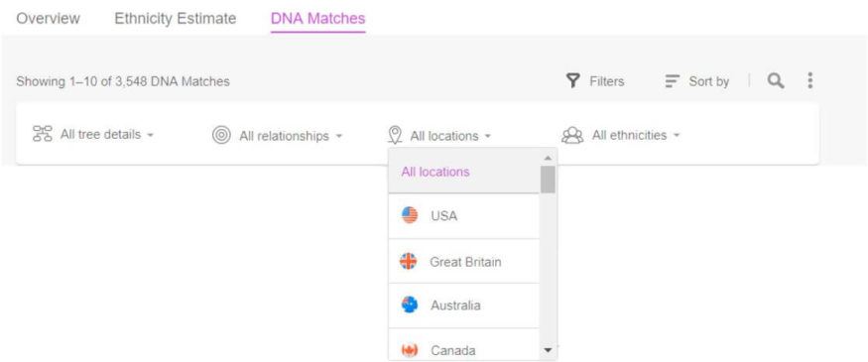Click the ethnicities people icon
The image size is (868, 362).
(572, 135)
